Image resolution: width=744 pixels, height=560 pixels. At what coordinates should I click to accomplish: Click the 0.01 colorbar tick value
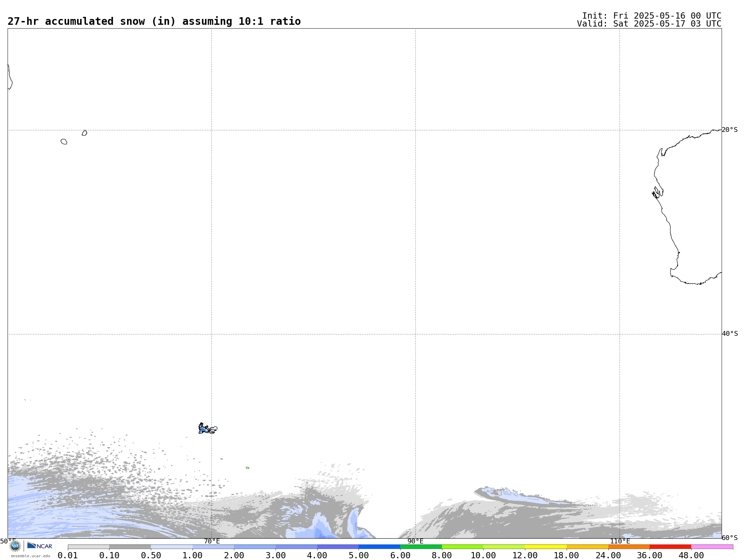[68, 556]
